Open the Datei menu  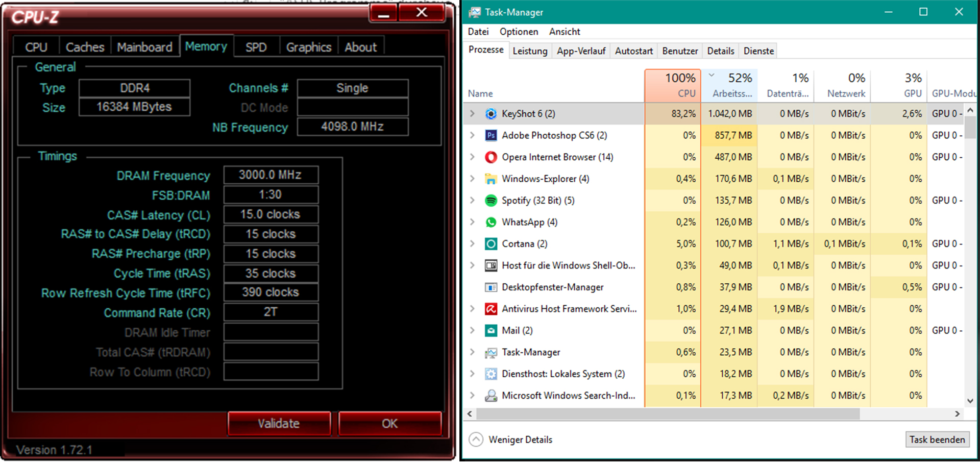(478, 32)
